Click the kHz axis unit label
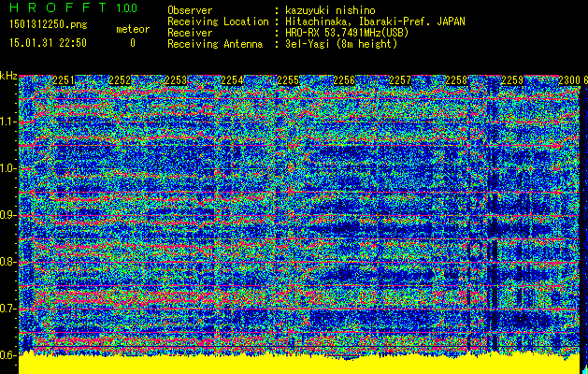The width and height of the screenshot is (588, 374). coord(8,76)
